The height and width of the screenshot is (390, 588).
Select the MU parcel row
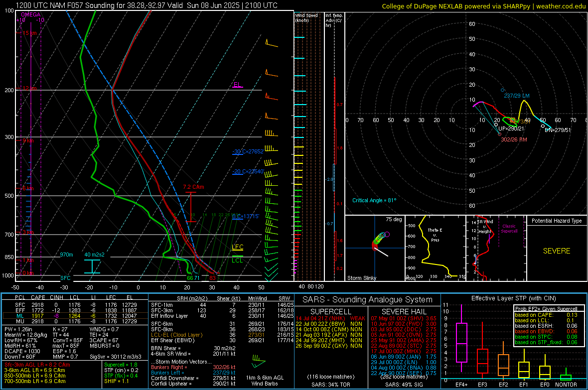click(x=75, y=321)
